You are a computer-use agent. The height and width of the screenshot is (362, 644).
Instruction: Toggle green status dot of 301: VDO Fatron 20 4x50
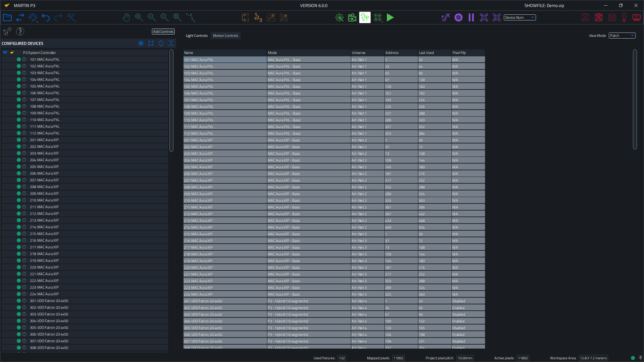pyautogui.click(x=19, y=301)
